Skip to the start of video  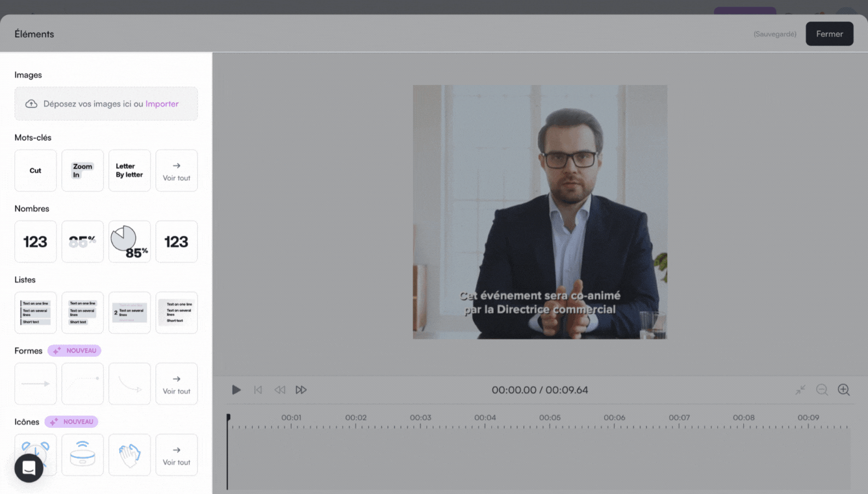pos(258,390)
